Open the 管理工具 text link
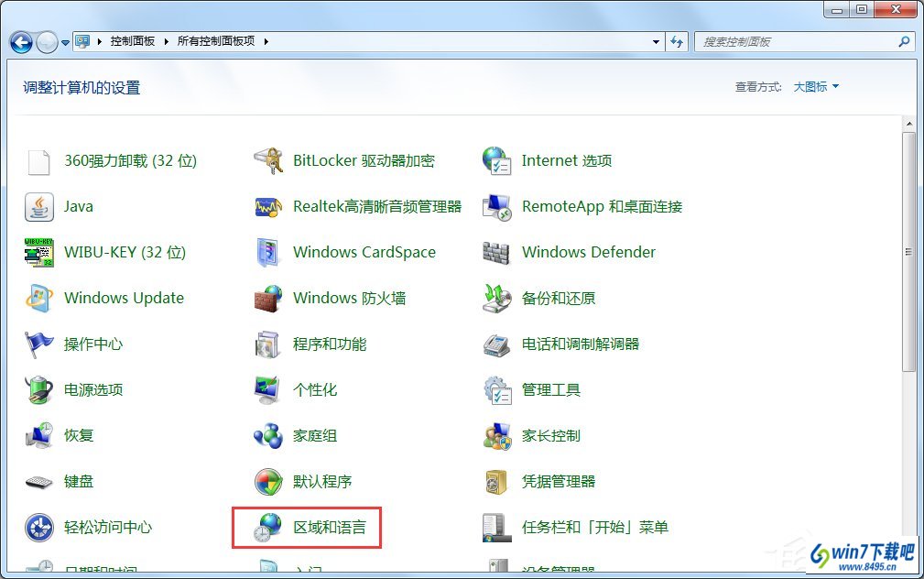 [x=551, y=389]
